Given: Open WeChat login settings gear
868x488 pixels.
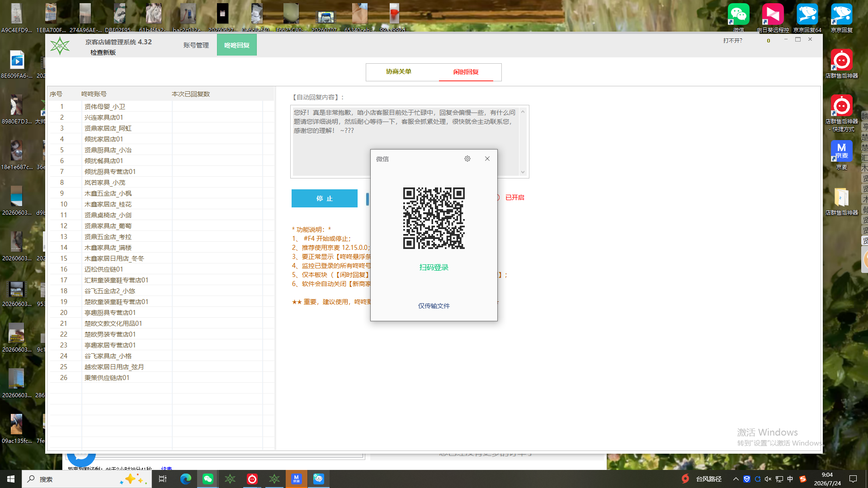Looking at the screenshot, I should point(467,159).
